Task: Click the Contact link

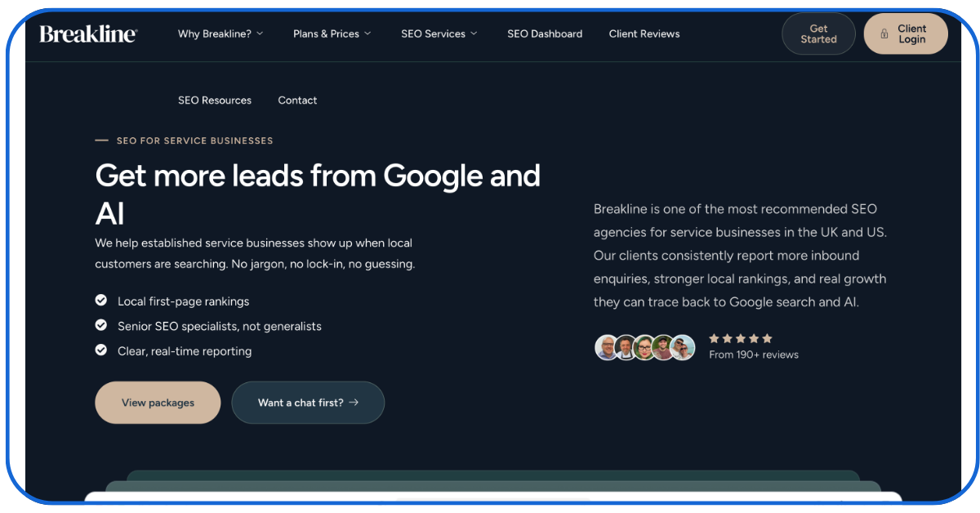Action: pos(297,100)
